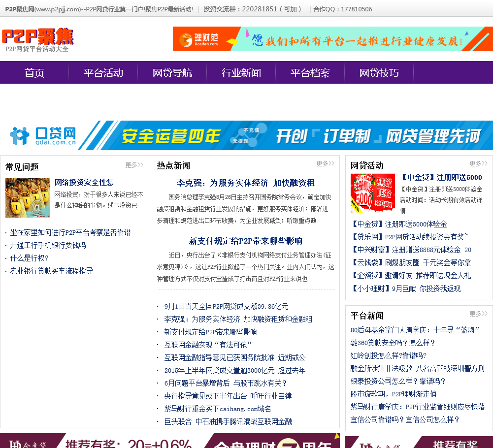
Task: Click the bottom-right 推荐有奖 banner ad
Action: click(x=419, y=442)
